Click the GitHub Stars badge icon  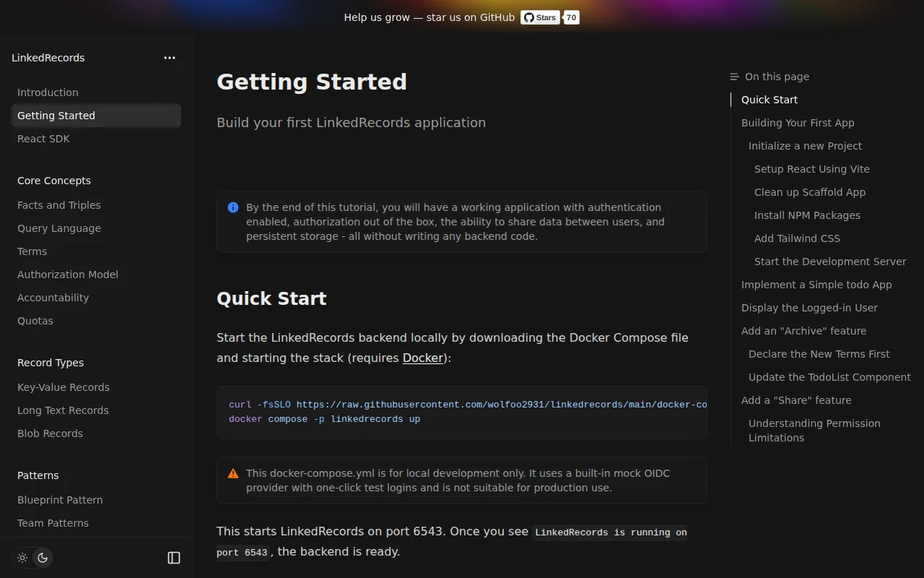pyautogui.click(x=540, y=17)
